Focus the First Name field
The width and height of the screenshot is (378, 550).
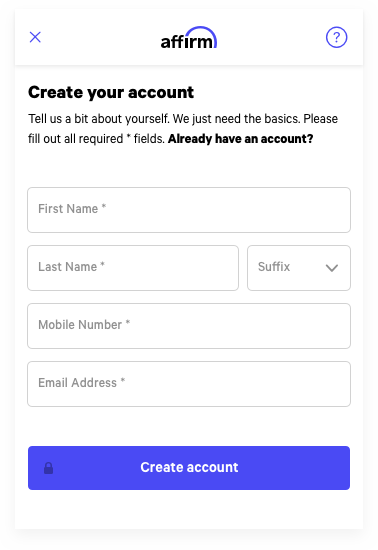click(x=189, y=210)
